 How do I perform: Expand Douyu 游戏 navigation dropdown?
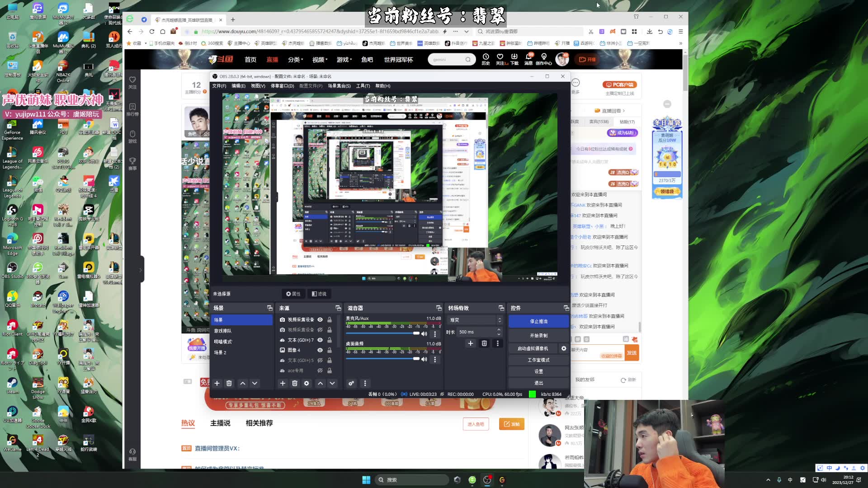344,60
